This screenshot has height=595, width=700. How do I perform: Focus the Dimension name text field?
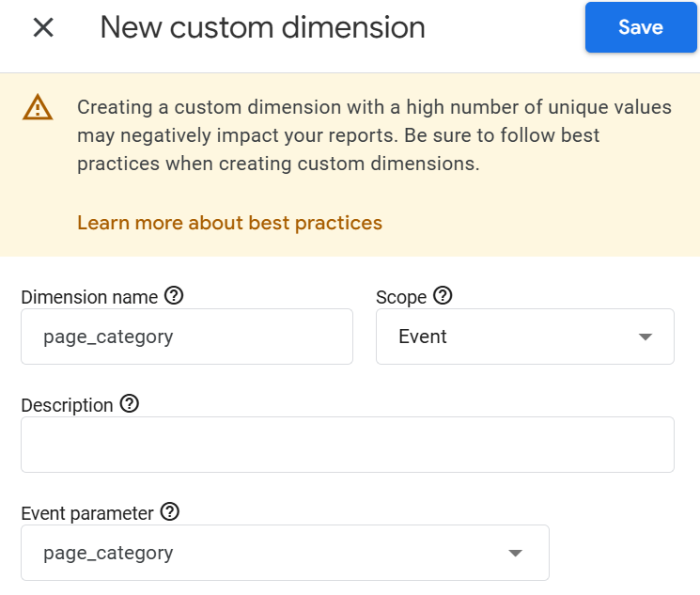point(186,337)
